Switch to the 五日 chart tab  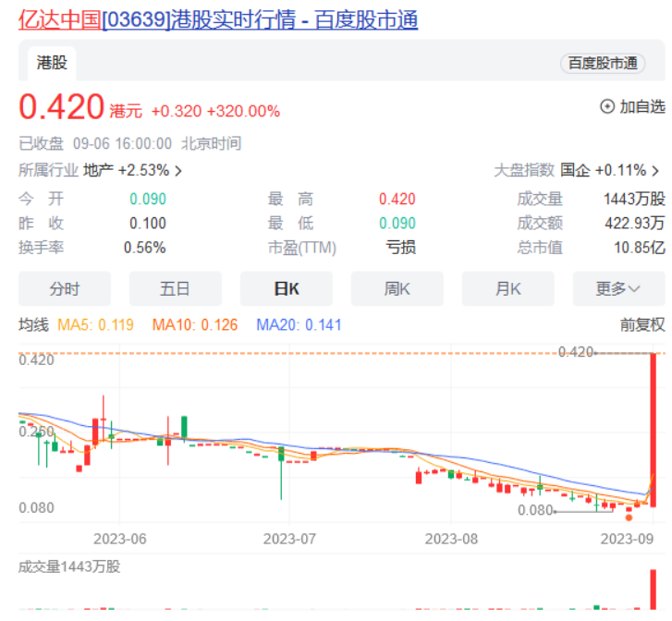tap(175, 289)
